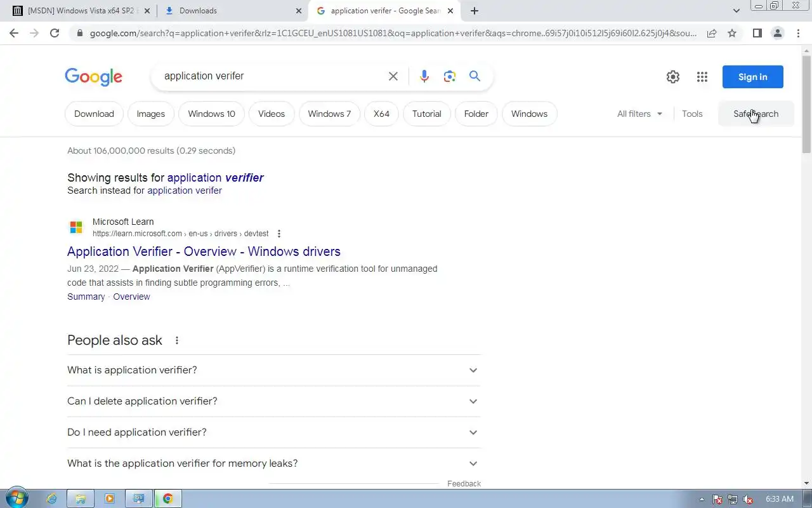Click the network tray icon
This screenshot has height=508, width=812.
[x=733, y=499]
